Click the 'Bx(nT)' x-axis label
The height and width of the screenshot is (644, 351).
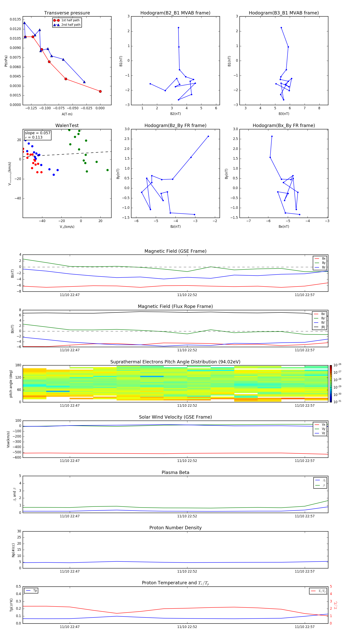point(284,227)
